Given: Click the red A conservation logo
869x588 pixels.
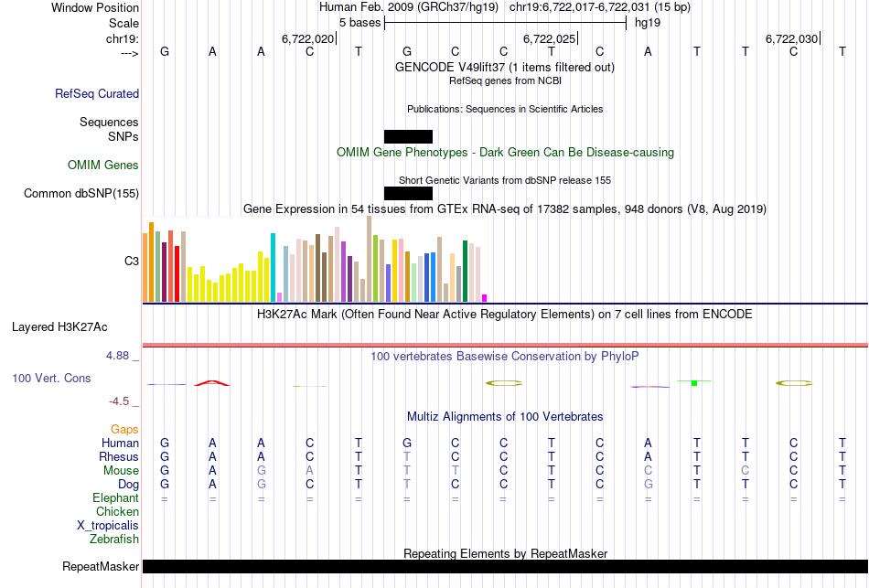Looking at the screenshot, I should [x=211, y=382].
